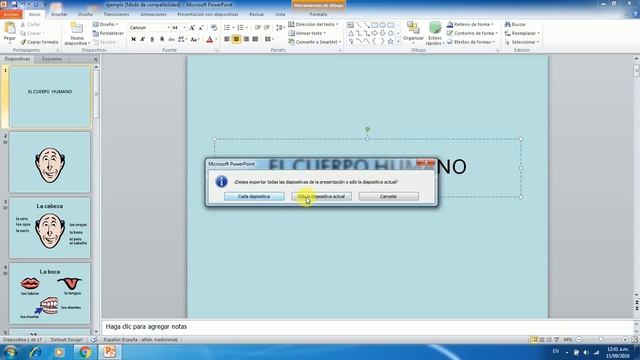Click Buscar find icon
This screenshot has height=360, width=640.
(x=516, y=24)
